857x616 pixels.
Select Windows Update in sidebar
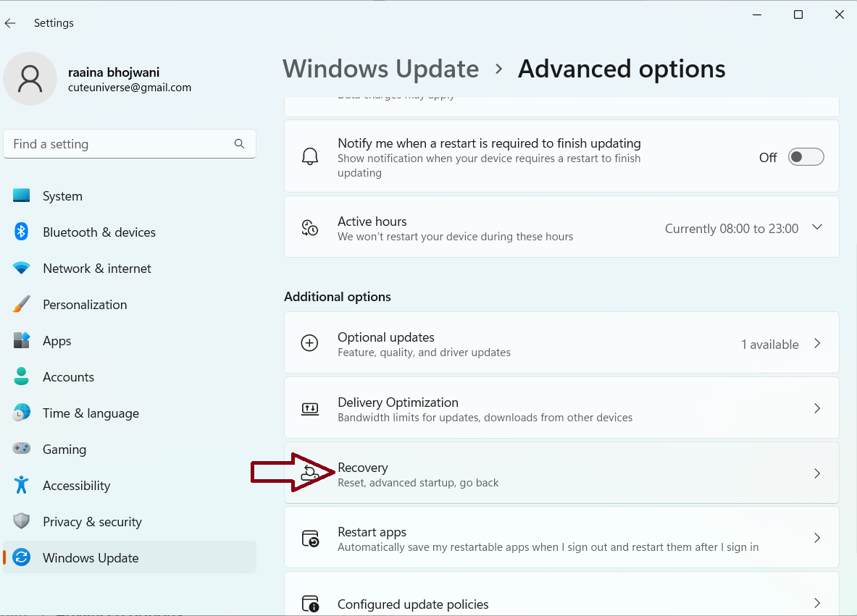(91, 558)
